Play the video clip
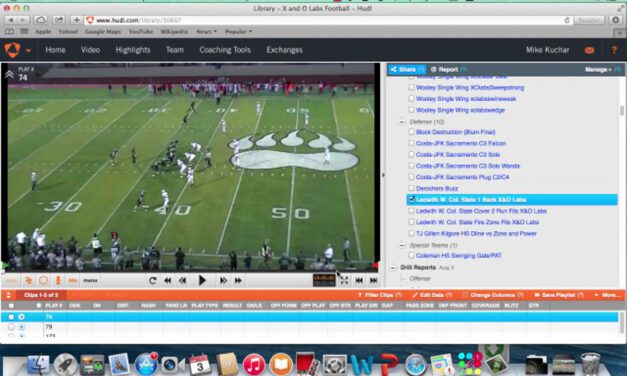 coord(202,280)
